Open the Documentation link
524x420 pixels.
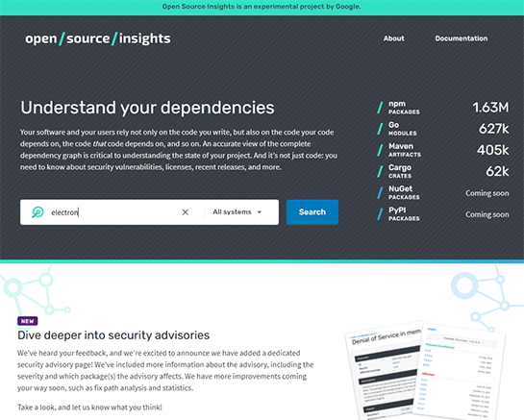pos(462,38)
